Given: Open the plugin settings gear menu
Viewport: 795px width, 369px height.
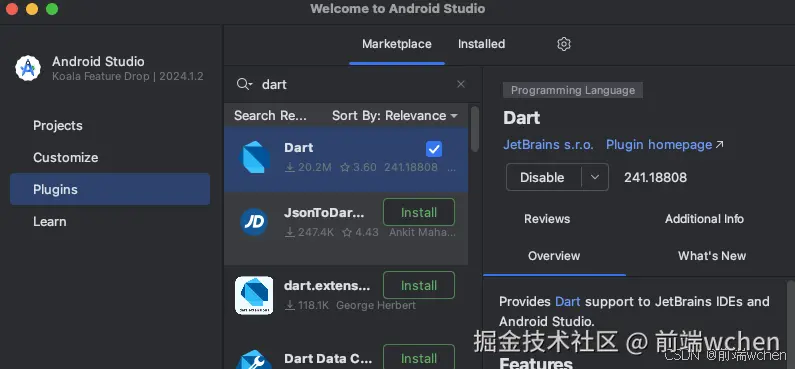Looking at the screenshot, I should (x=564, y=44).
